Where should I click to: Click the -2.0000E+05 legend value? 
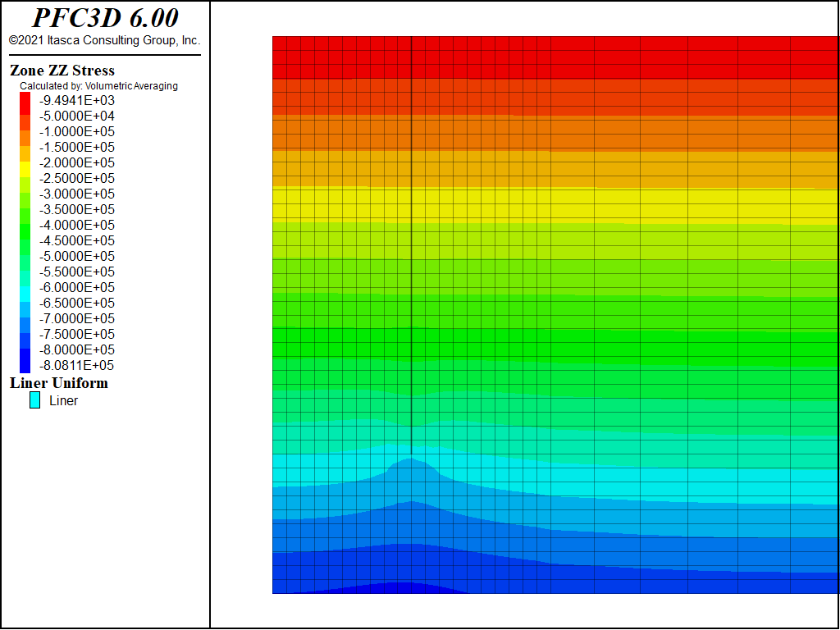click(x=76, y=163)
